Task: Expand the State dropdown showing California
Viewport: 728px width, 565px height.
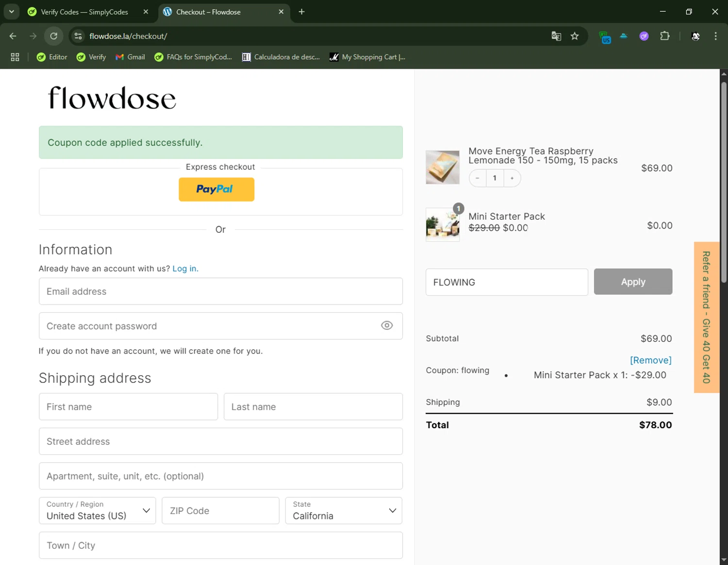Action: coord(344,511)
